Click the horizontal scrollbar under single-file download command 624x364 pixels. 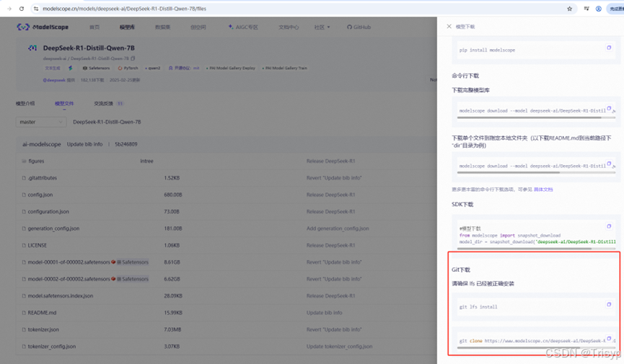point(508,173)
